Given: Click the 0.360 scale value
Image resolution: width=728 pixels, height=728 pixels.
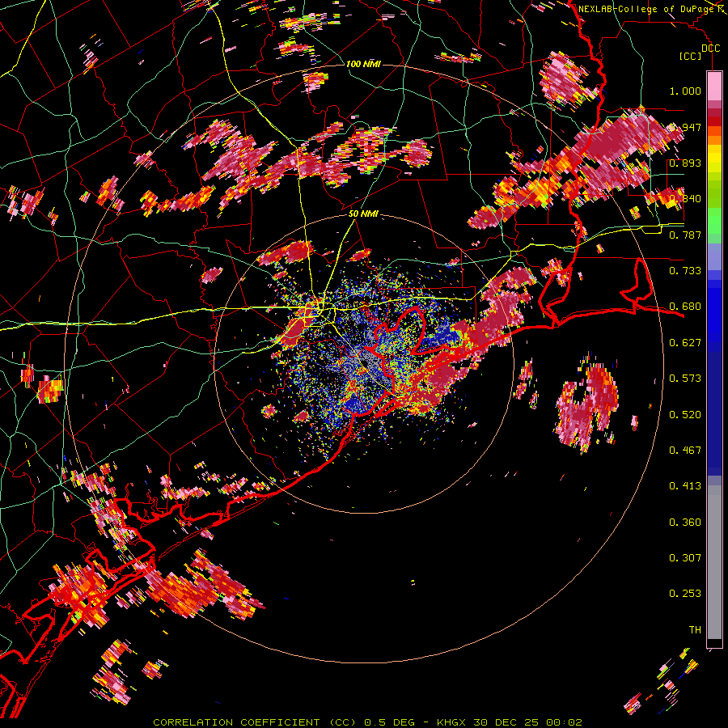Looking at the screenshot, I should (685, 523).
